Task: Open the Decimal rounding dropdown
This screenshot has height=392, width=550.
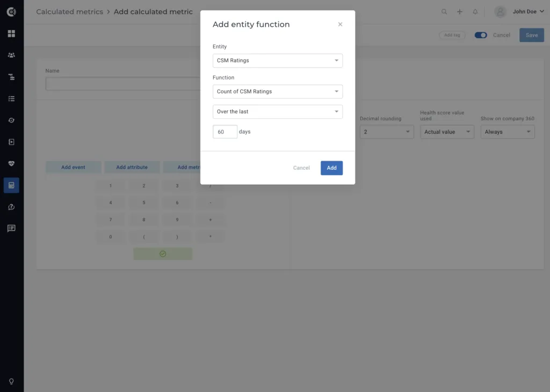Action: 387,132
